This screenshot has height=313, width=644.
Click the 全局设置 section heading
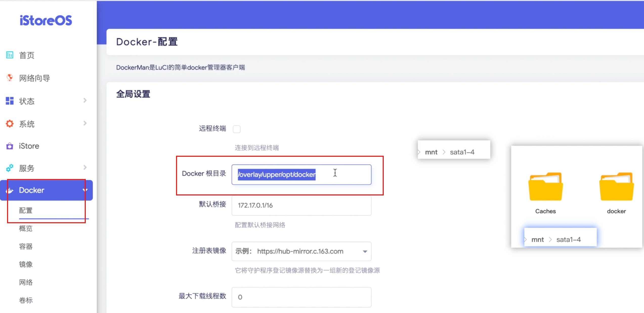(133, 94)
